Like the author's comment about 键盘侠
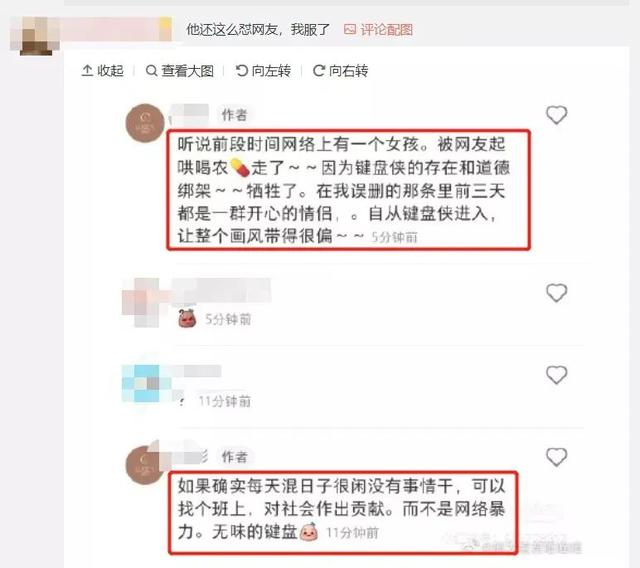The image size is (640, 568). [x=557, y=115]
